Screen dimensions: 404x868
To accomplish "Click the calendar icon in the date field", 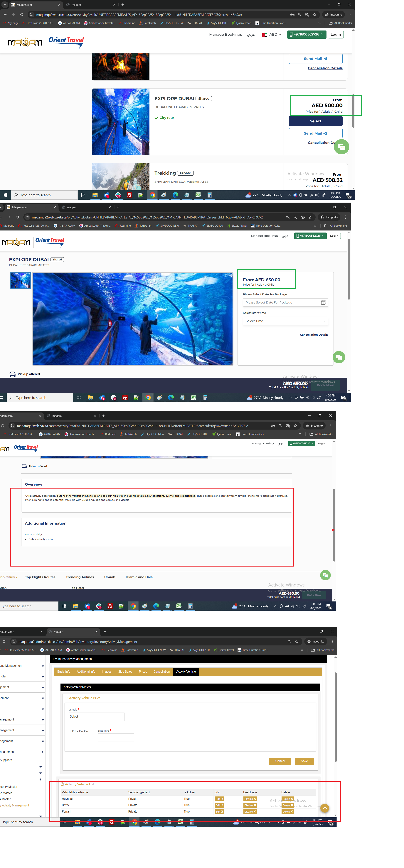I will click(x=323, y=303).
